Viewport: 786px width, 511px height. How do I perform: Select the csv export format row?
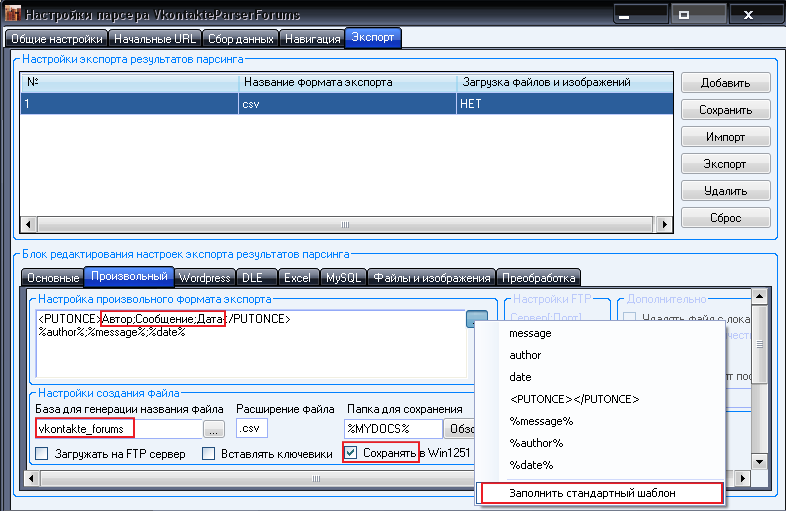[346, 104]
